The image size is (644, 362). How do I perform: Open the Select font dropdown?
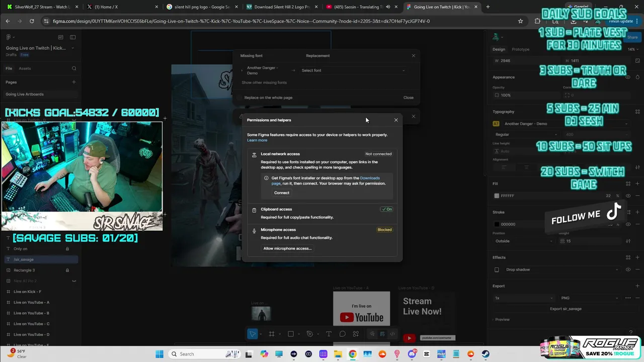(353, 70)
